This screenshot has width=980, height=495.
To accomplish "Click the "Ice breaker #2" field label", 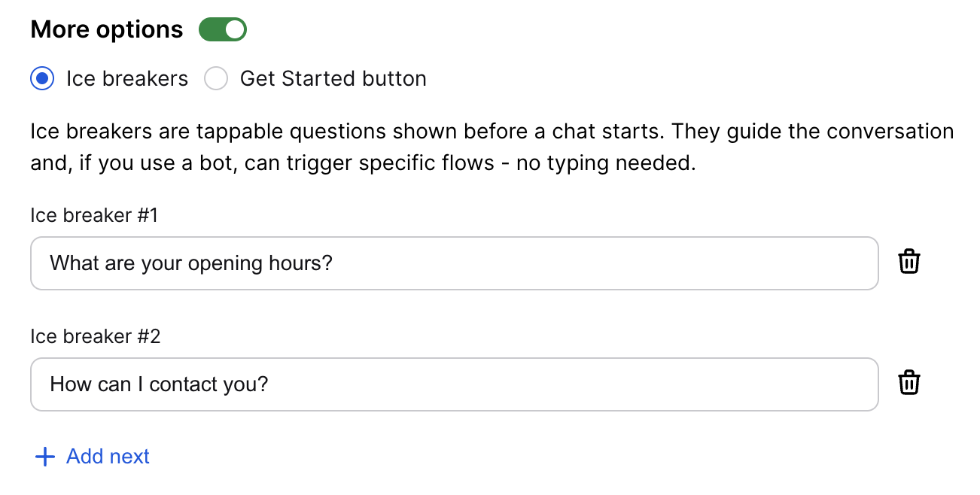I will (96, 336).
